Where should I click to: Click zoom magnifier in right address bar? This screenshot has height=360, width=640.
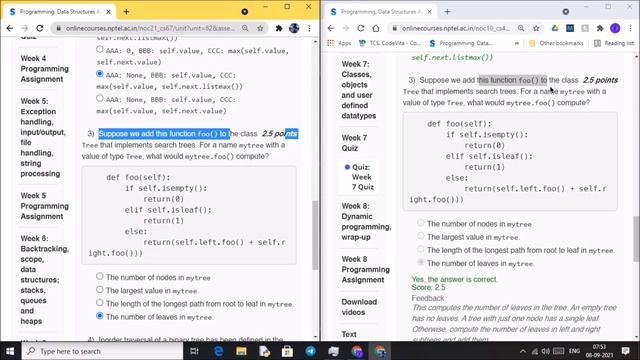[x=521, y=28]
